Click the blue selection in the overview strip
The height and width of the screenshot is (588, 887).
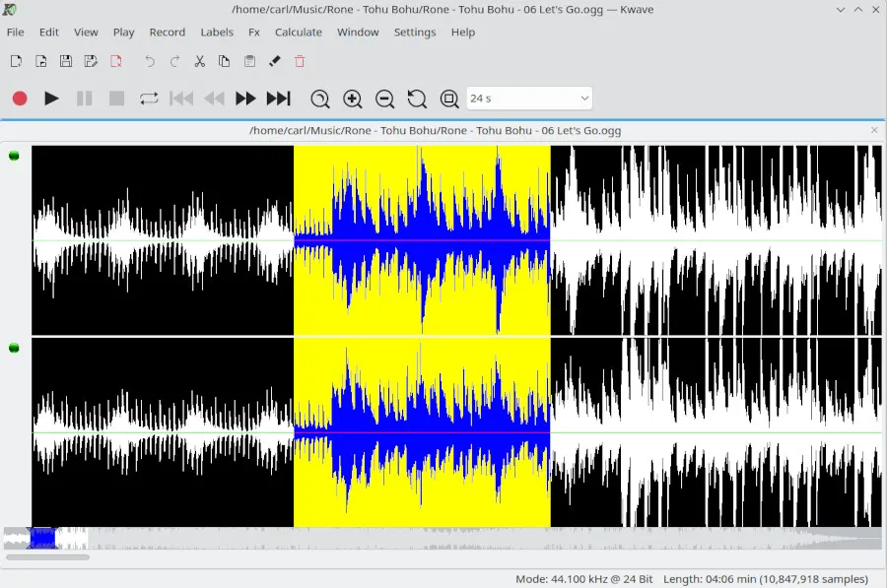point(43,538)
